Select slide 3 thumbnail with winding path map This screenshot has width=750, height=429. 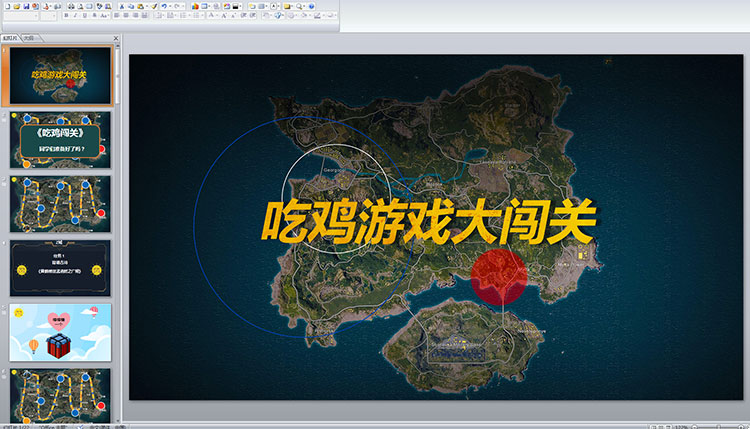[60, 204]
